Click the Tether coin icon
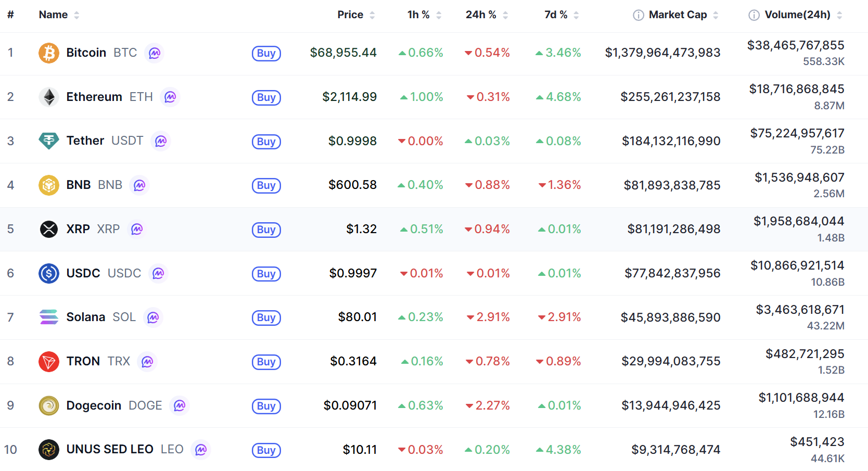868x471 pixels. 49,141
